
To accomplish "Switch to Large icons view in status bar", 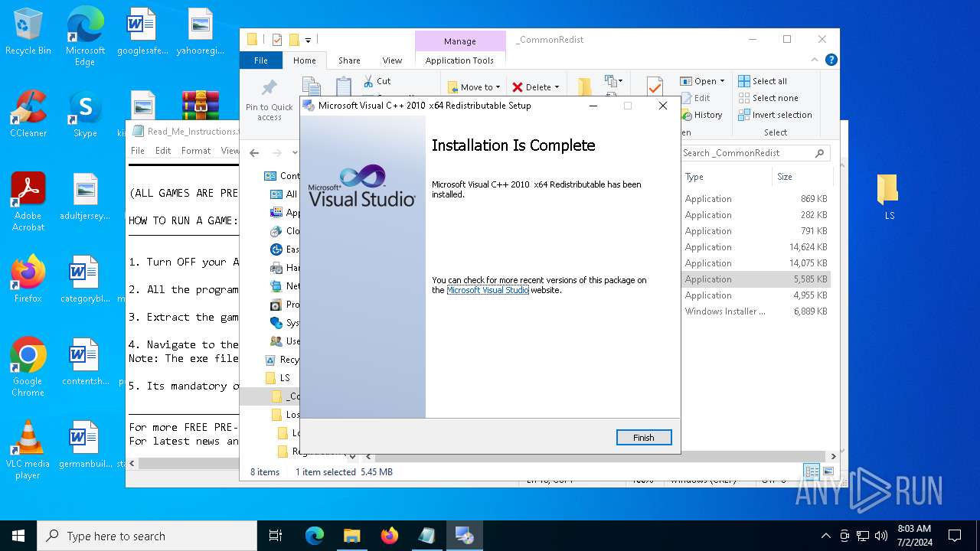I will tap(828, 471).
